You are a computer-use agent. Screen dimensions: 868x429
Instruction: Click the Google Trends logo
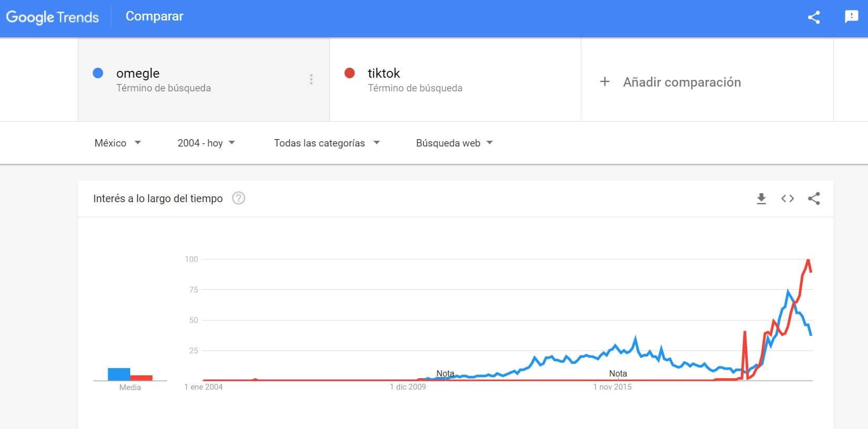(x=53, y=17)
